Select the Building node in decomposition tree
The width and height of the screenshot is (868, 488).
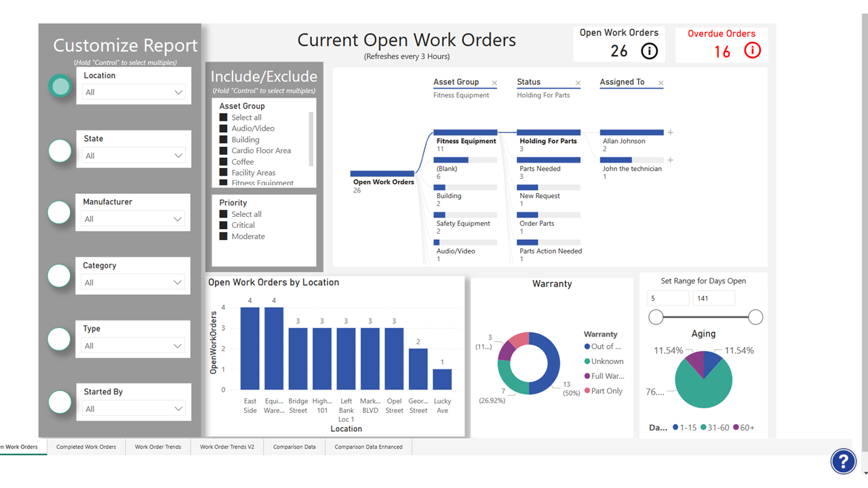[466, 195]
